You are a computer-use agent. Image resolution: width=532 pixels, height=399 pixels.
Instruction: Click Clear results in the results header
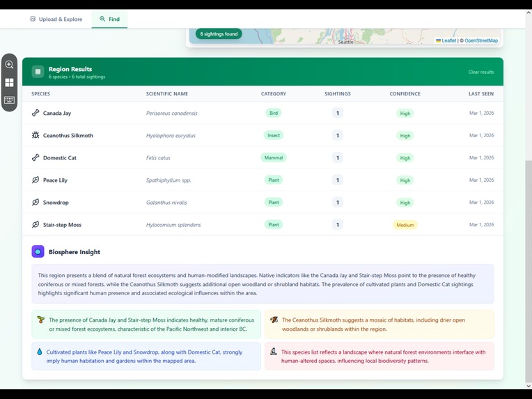(481, 72)
